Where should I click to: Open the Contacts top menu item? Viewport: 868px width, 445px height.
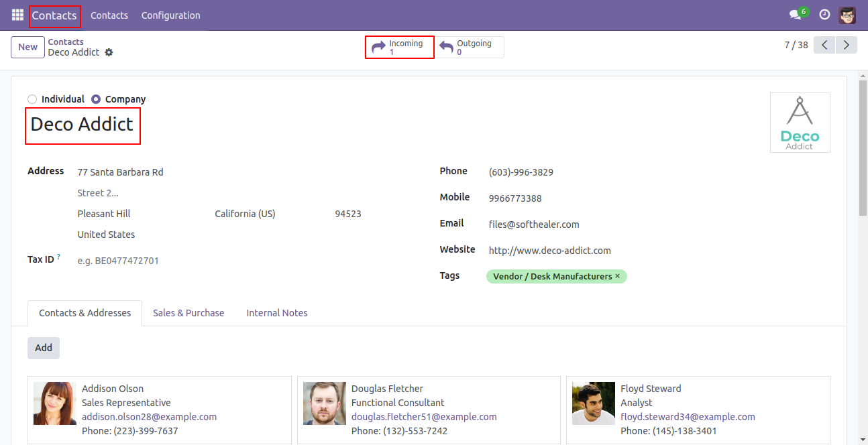[x=109, y=15]
